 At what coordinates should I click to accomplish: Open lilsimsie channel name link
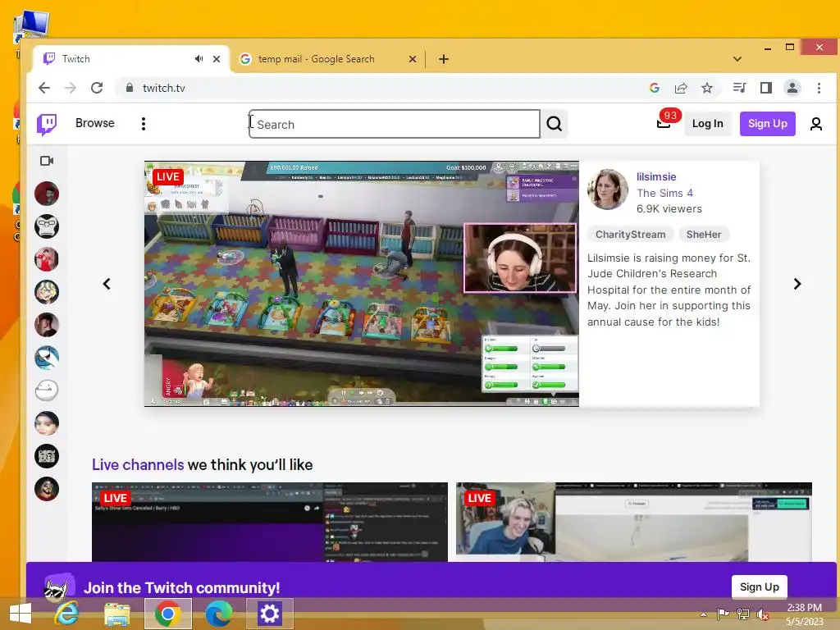point(656,177)
